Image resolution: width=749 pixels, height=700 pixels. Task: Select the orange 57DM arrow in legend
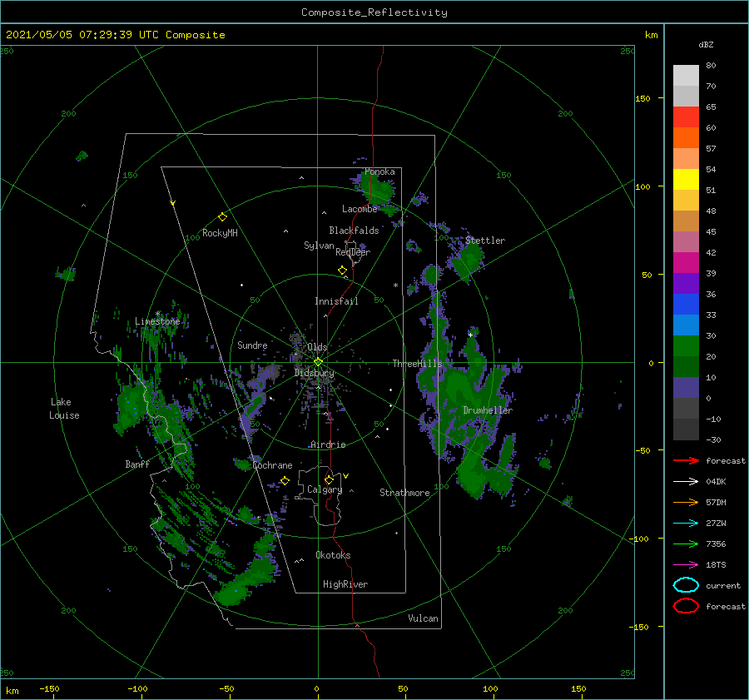point(686,502)
